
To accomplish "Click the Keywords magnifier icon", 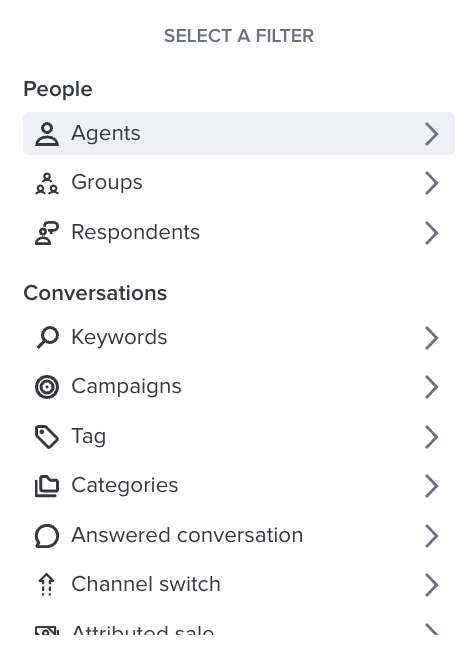I will tap(47, 337).
